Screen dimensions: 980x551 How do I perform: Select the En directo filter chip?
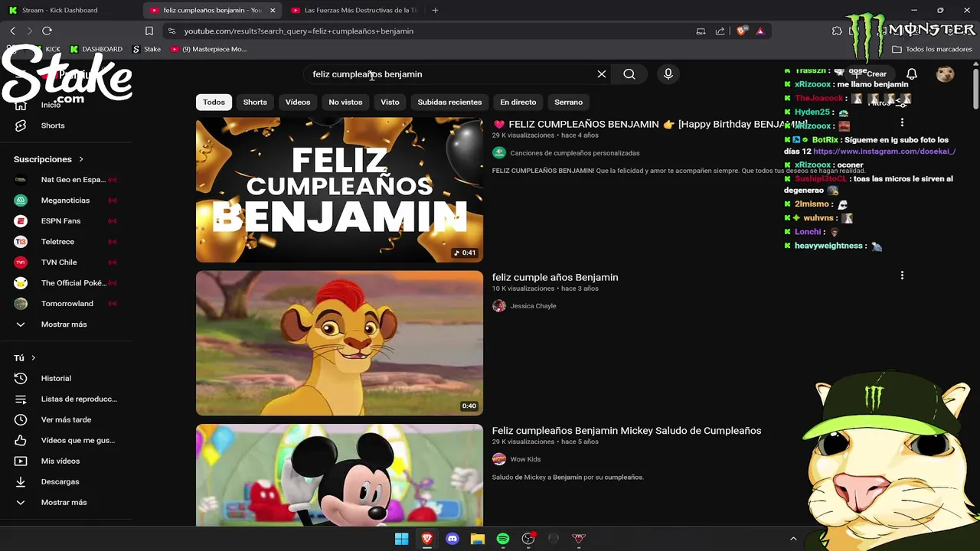click(x=518, y=102)
